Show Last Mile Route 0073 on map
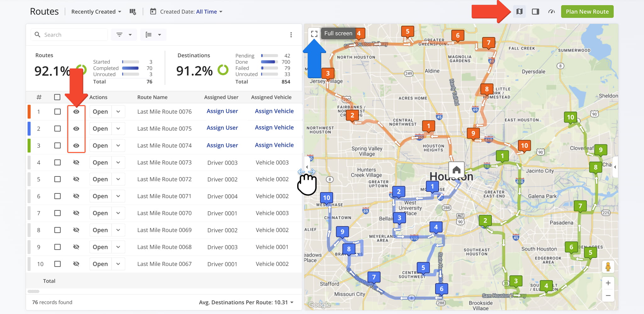Image resolution: width=644 pixels, height=314 pixels. (x=76, y=163)
